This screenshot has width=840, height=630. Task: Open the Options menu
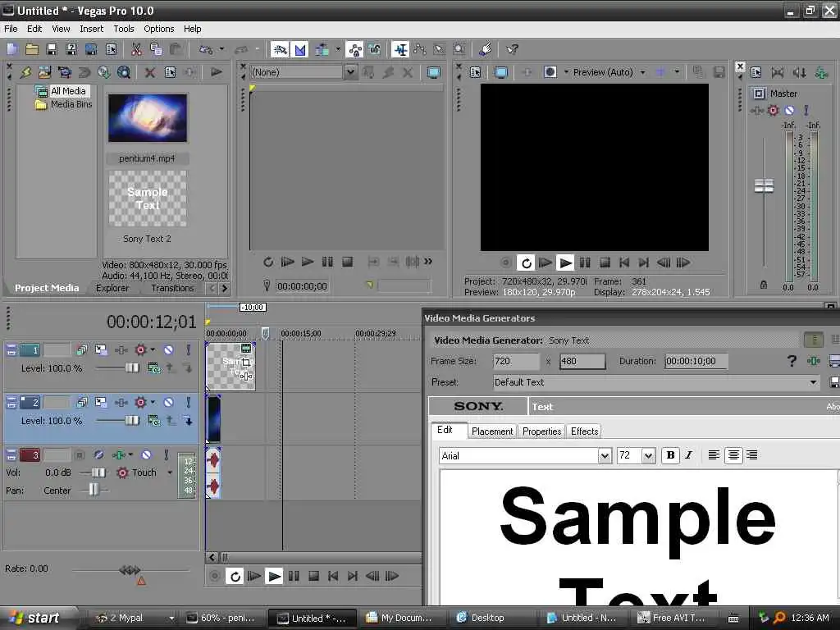(x=158, y=29)
